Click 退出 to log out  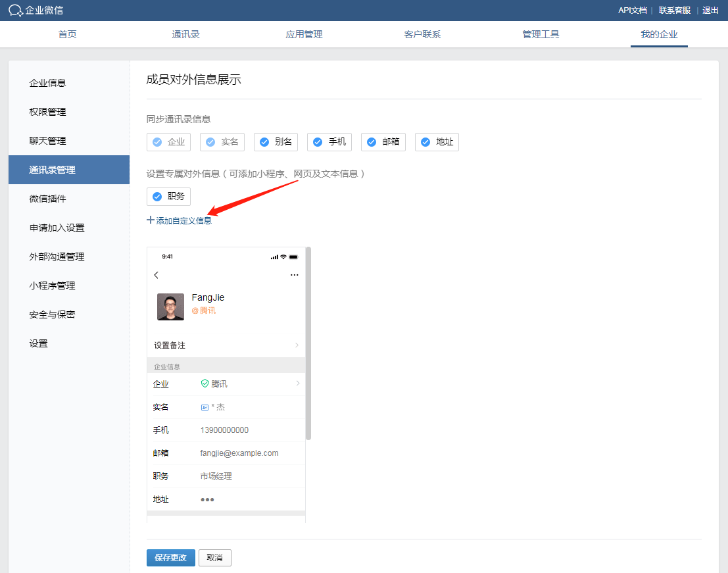[710, 11]
